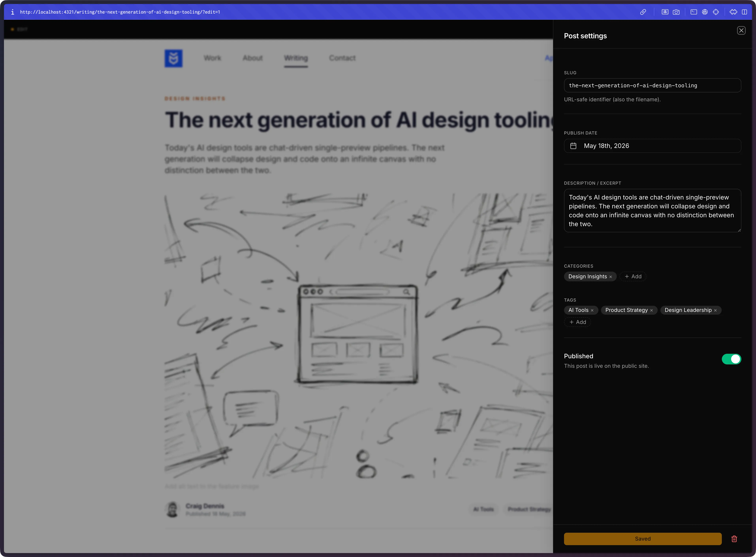
Task: Remove the Product Strategy tag
Action: [652, 310]
